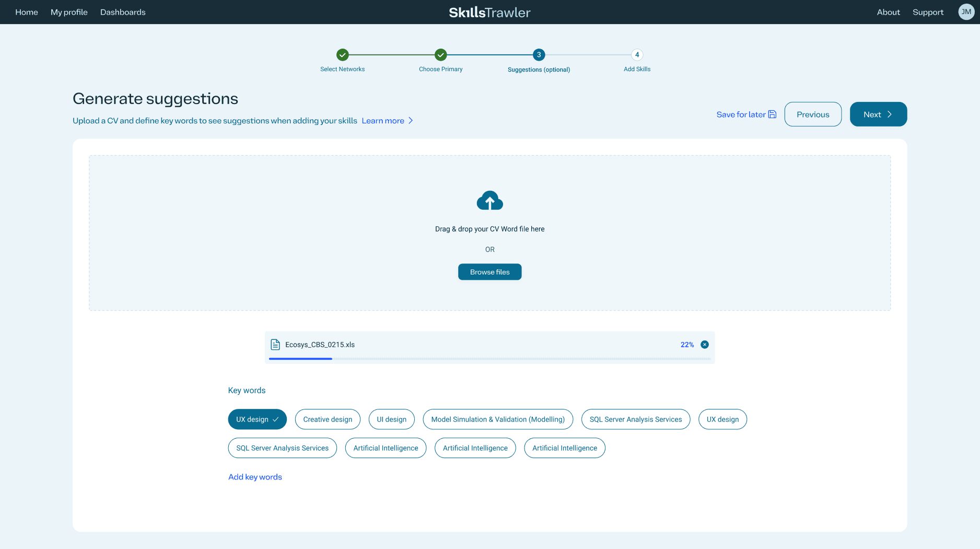980x549 pixels.
Task: Open the Dashboards menu item
Action: click(x=123, y=12)
